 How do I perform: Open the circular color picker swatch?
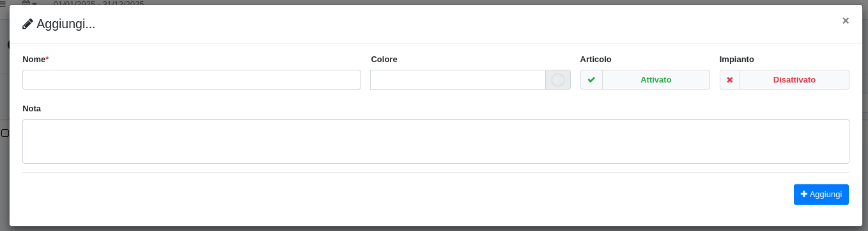[558, 80]
